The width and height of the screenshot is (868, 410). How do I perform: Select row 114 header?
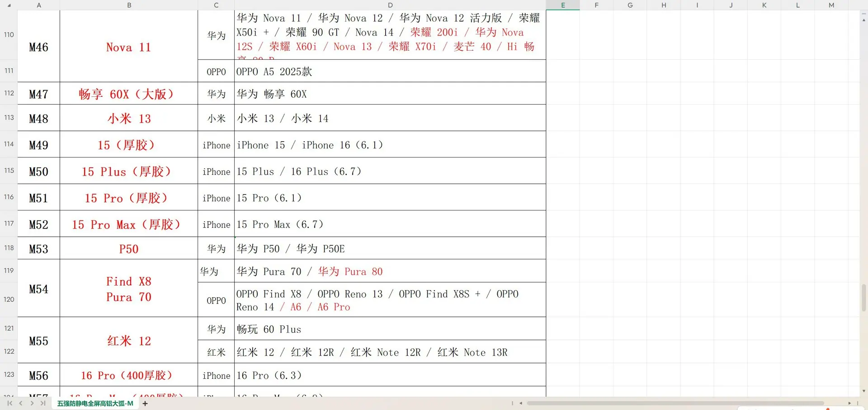coord(9,144)
